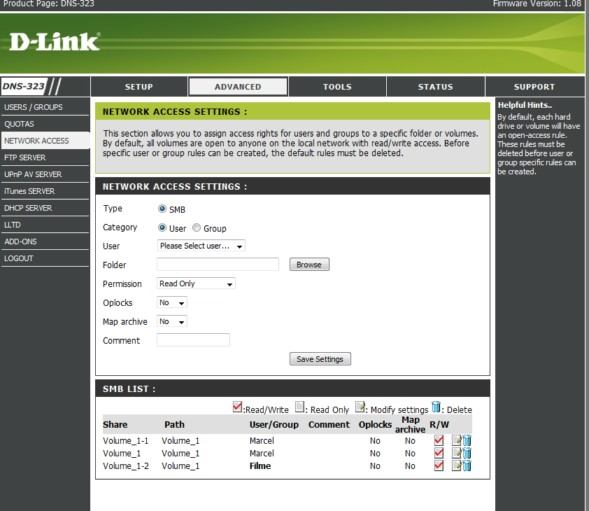Delete the Volume_1-2 Filme share
The height and width of the screenshot is (511, 589).
pyautogui.click(x=467, y=466)
